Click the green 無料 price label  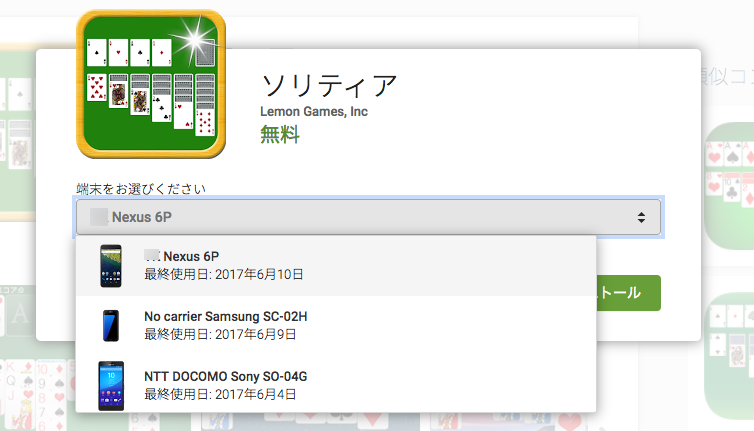[280, 135]
